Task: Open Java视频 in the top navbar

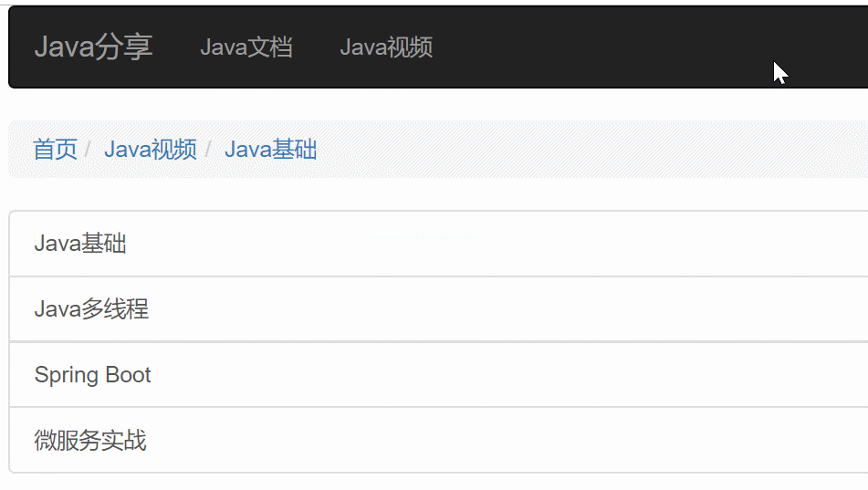Action: click(386, 47)
